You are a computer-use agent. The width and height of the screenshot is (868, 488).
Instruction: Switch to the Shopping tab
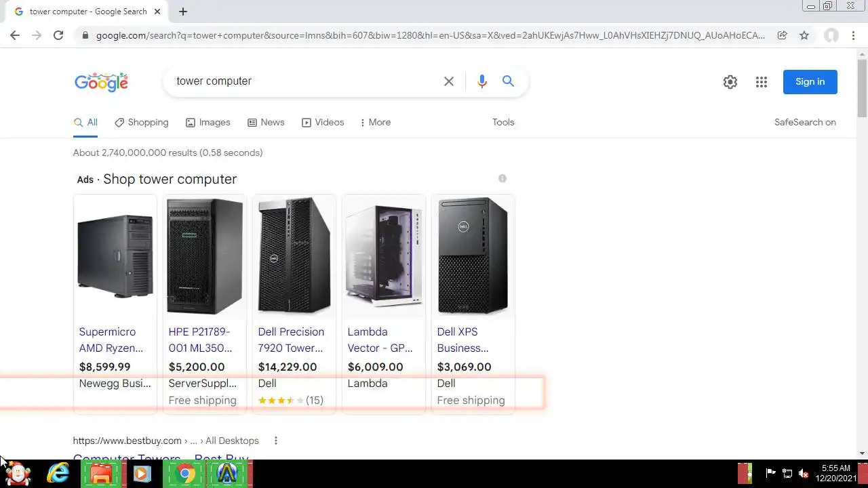pyautogui.click(x=142, y=123)
